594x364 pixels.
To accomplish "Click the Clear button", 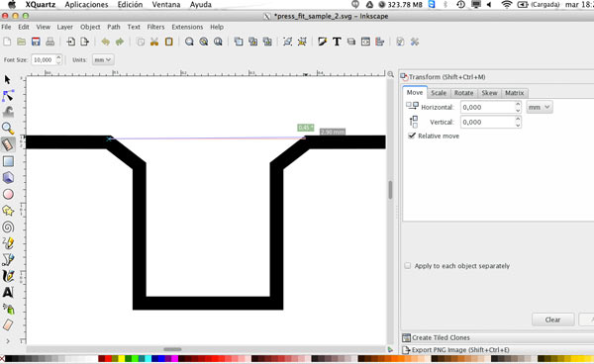I will [552, 319].
